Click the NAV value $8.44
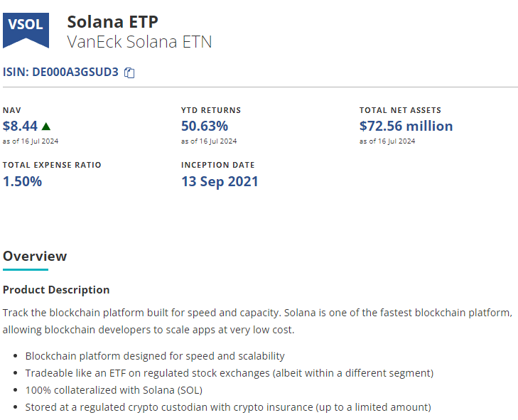Screen dimensions: 518x420 (20, 126)
